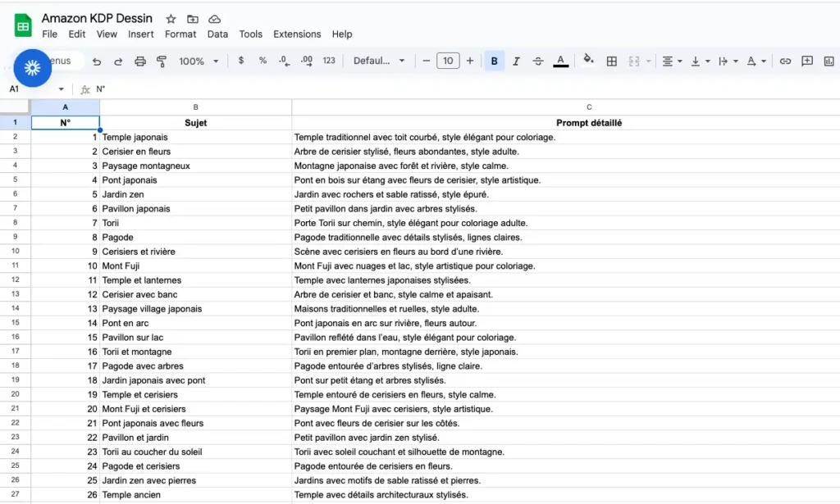Expand the Default font family dropdown
Viewport: 840px width, 504px height.
(379, 61)
